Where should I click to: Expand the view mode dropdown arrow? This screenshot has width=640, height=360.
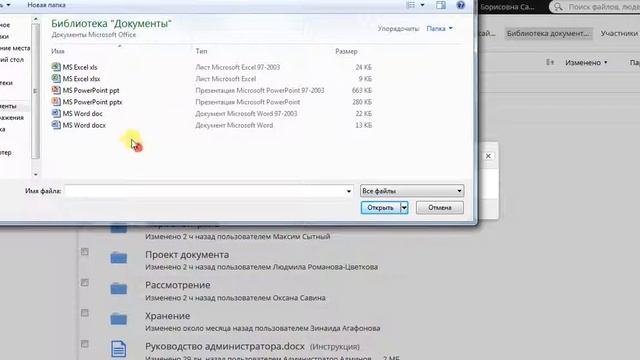(x=422, y=5)
